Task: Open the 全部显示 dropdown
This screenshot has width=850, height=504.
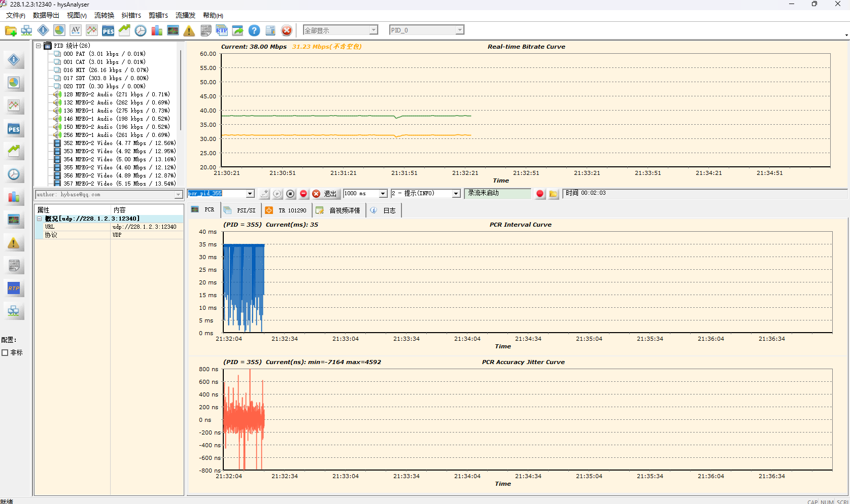Action: (373, 30)
